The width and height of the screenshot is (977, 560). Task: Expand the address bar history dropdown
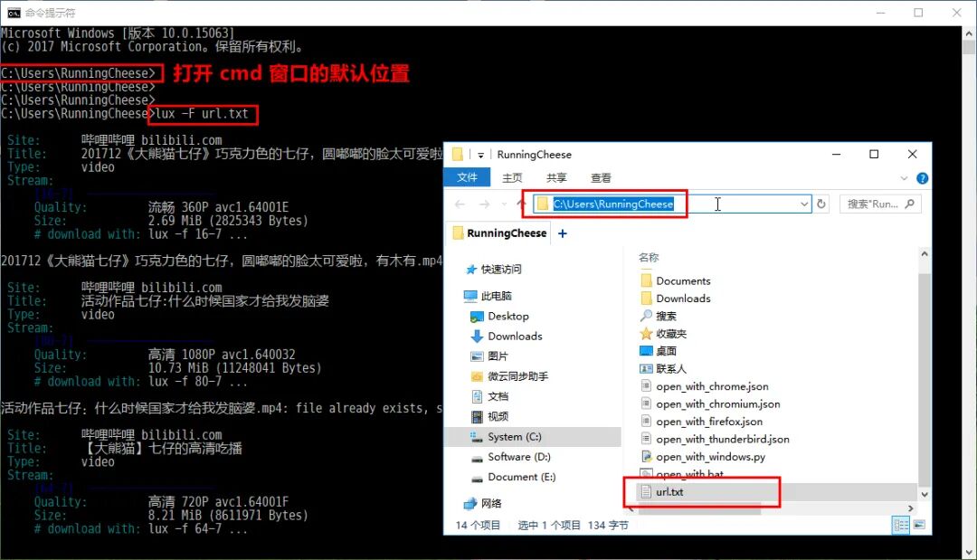[x=804, y=204]
